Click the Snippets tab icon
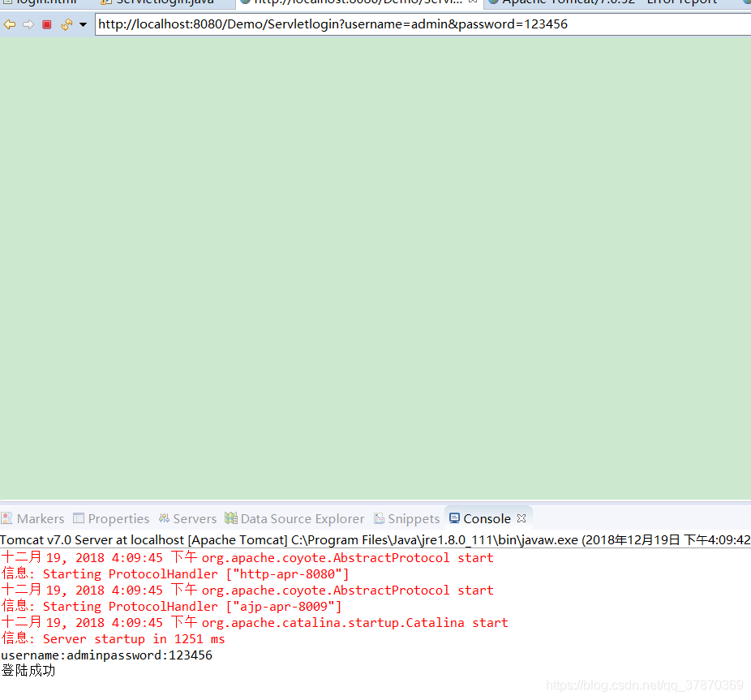Image resolution: width=751 pixels, height=700 pixels. coord(379,518)
